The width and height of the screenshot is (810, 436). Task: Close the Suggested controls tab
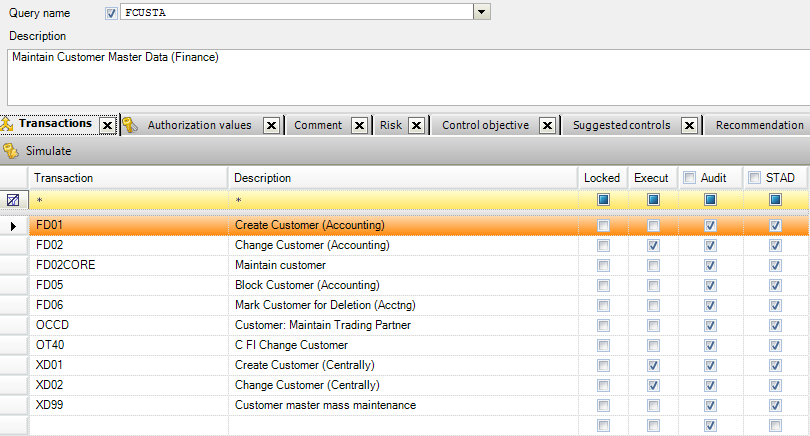pos(689,126)
